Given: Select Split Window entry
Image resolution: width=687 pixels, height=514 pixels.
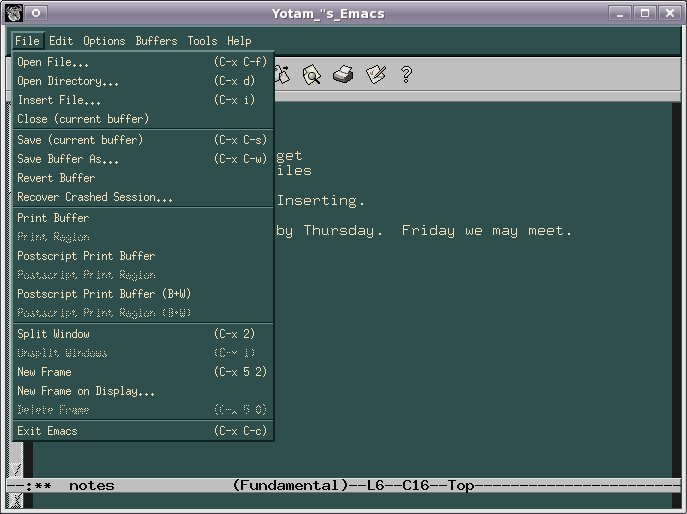Looking at the screenshot, I should pyautogui.click(x=143, y=334).
